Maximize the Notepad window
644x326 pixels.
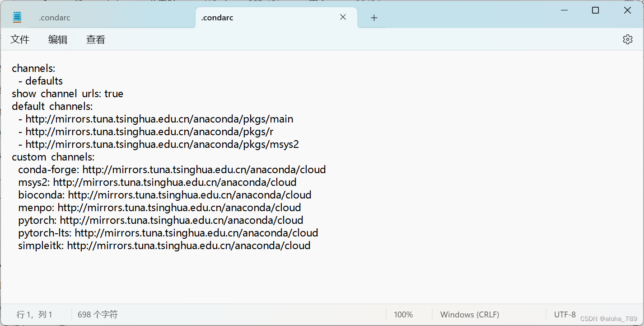[596, 10]
